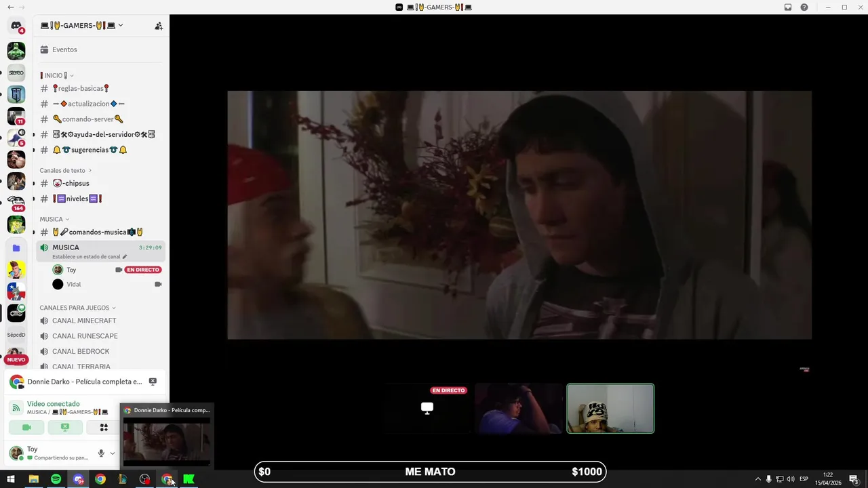Open Discord help icon in title bar
This screenshot has height=488, width=868.
(804, 7)
